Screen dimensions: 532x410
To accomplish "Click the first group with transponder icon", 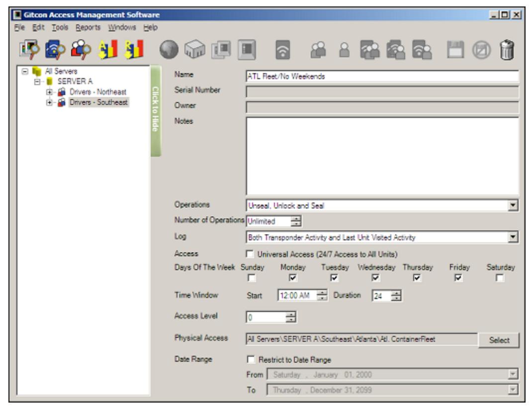I will click(370, 50).
